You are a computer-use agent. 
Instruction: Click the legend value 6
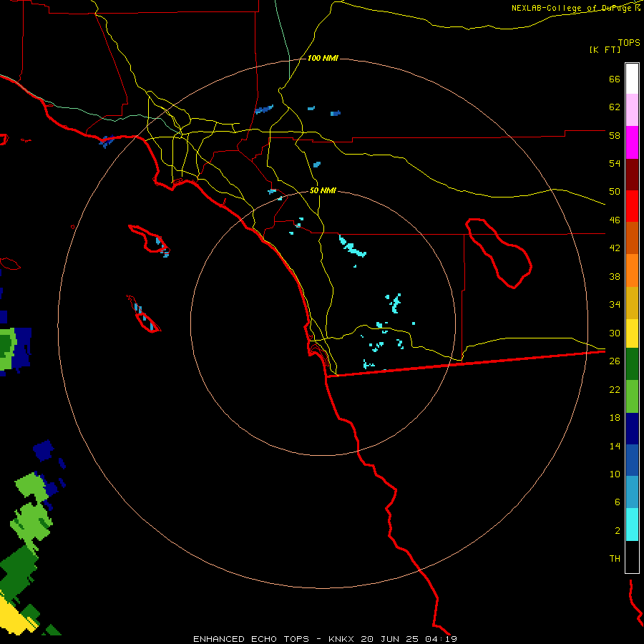617,502
